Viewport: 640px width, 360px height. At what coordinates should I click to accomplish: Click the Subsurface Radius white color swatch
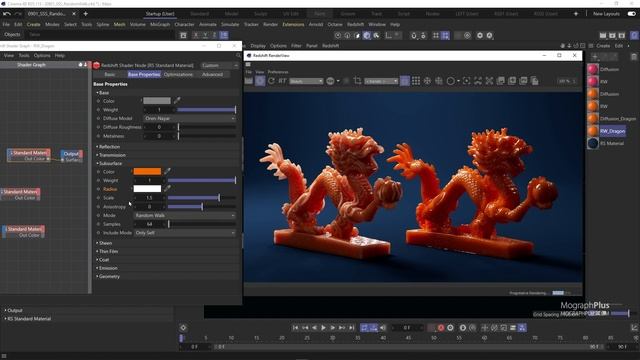coord(147,189)
